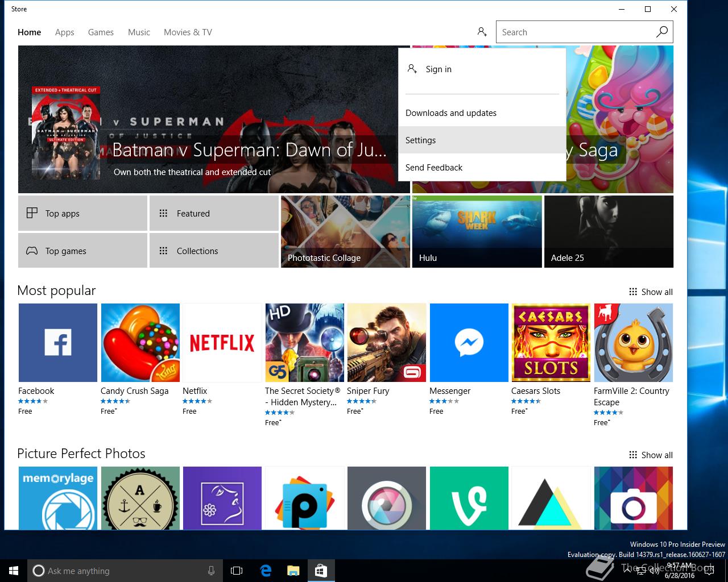Screen dimensions: 728x582
Task: Open File Explorer from the taskbar
Action: 293,571
